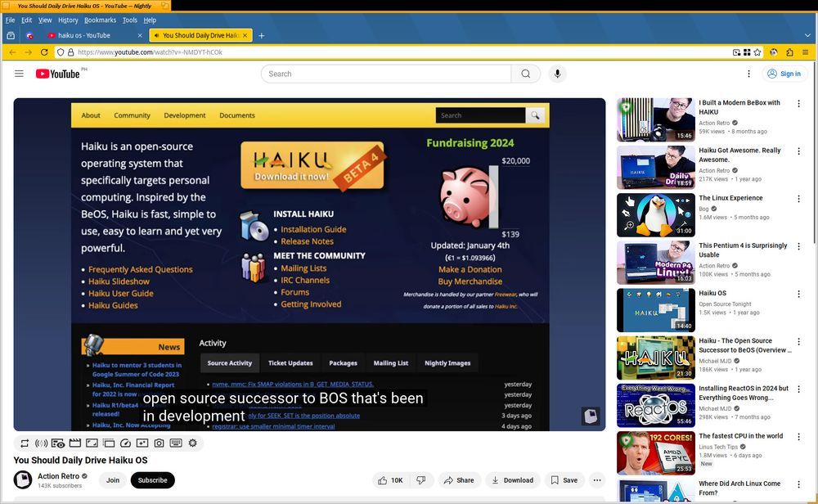Open a new tab with plus button
The width and height of the screenshot is (818, 504).
click(262, 35)
